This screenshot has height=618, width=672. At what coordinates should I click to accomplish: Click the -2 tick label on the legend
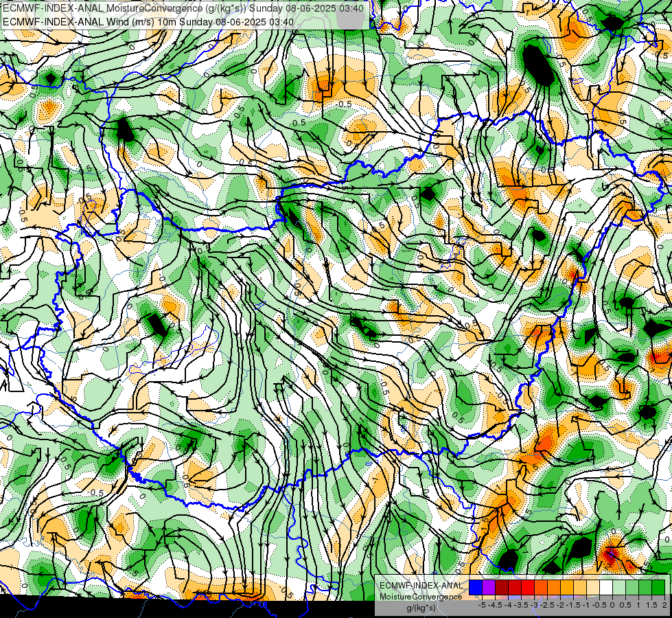561,605
